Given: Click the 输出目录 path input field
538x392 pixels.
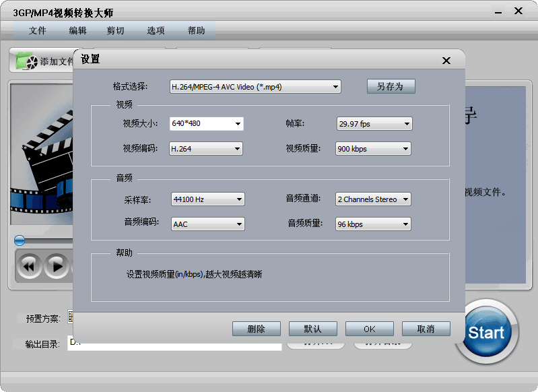Looking at the screenshot, I should tap(174, 344).
